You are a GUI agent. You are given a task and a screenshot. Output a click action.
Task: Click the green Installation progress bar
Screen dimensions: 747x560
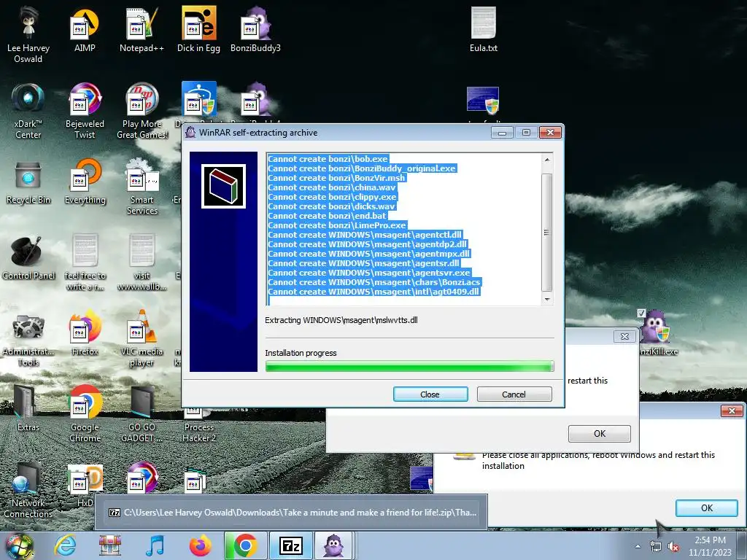[x=410, y=366]
